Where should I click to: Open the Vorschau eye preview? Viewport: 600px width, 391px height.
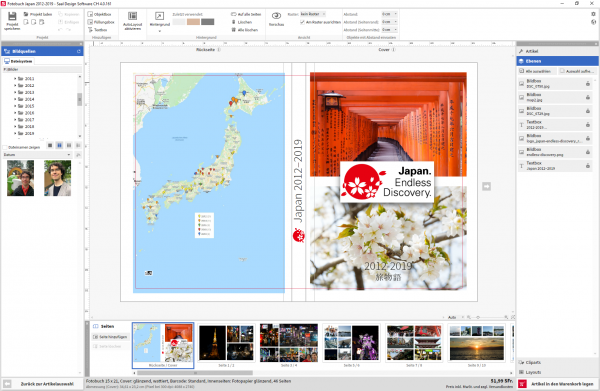pyautogui.click(x=276, y=19)
